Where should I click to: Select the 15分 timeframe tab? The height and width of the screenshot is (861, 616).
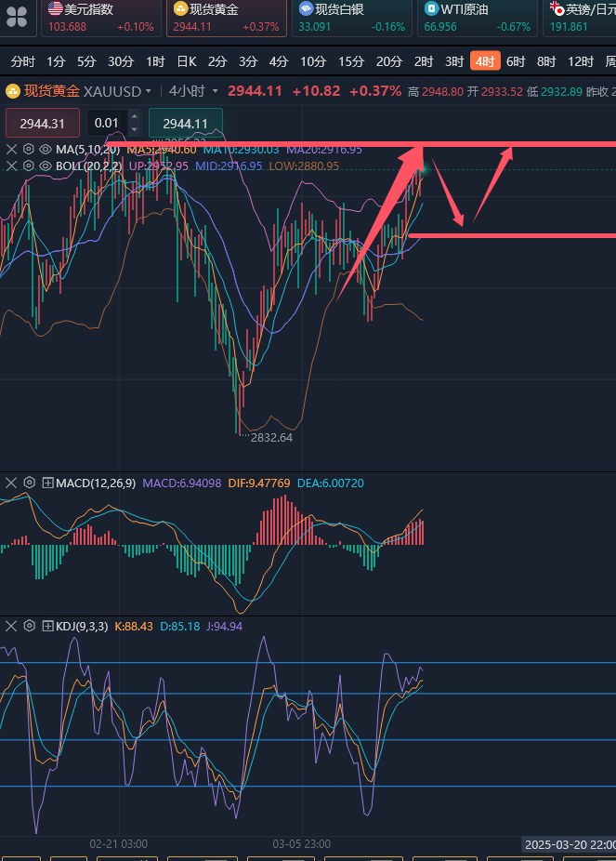pos(351,61)
